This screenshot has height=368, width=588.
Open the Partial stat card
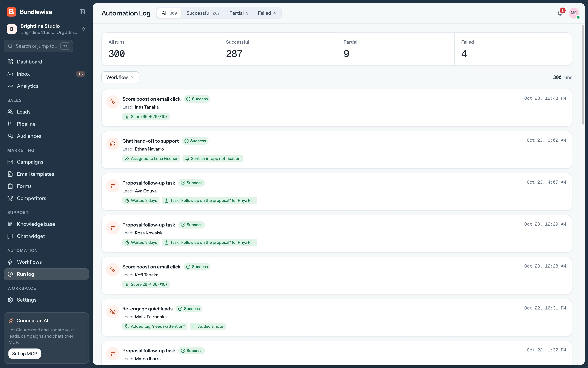click(395, 49)
